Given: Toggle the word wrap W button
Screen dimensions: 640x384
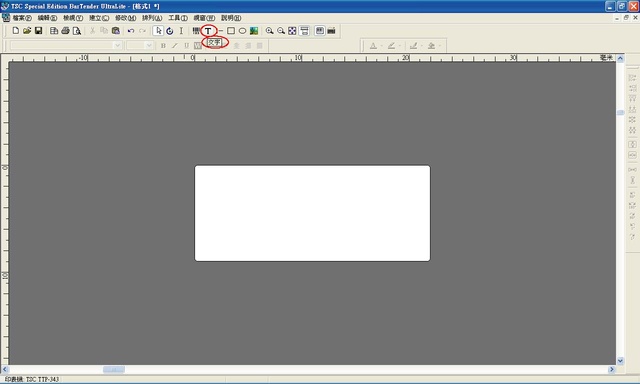Looking at the screenshot, I should click(x=198, y=45).
